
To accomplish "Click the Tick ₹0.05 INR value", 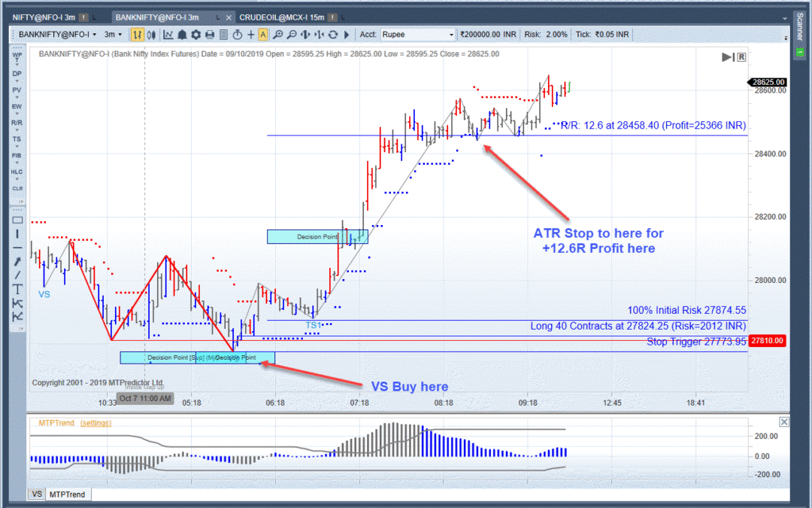I will click(x=602, y=35).
